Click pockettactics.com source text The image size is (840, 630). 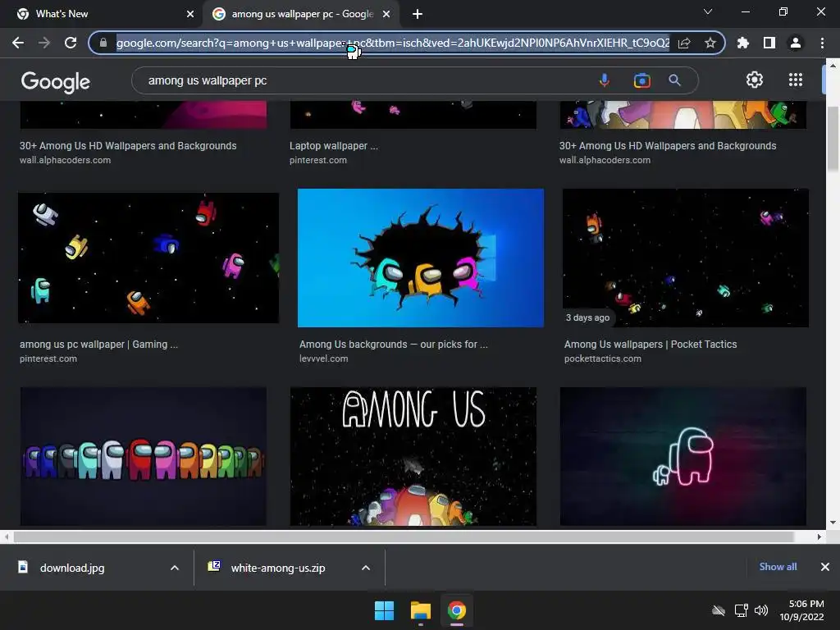click(603, 359)
